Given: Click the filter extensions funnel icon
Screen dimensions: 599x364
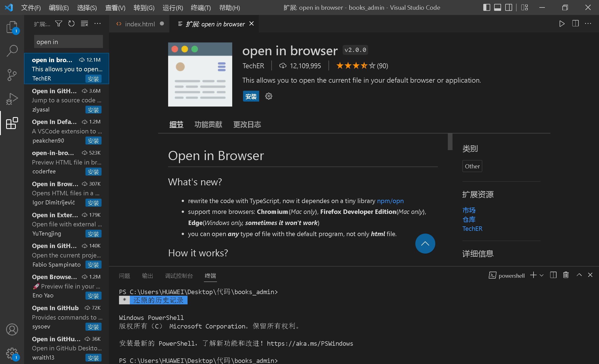Looking at the screenshot, I should [59, 24].
